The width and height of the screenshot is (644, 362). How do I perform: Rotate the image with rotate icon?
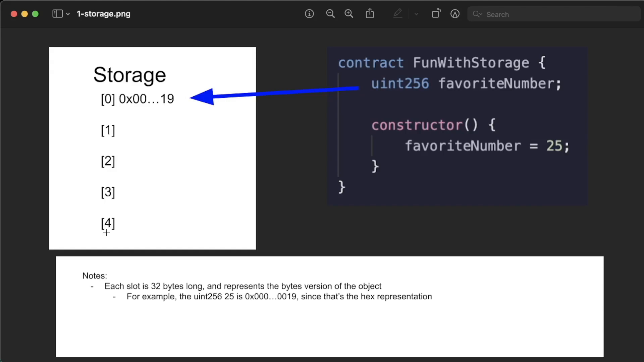pyautogui.click(x=436, y=14)
